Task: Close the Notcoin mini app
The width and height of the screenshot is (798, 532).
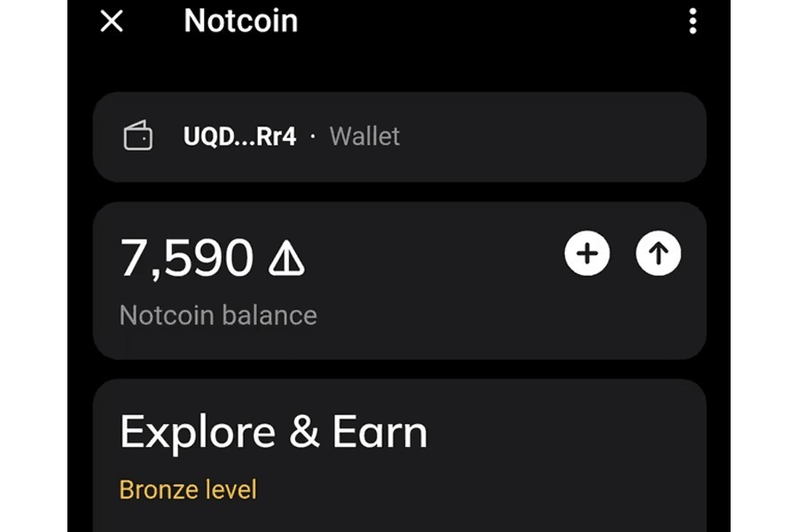Action: (112, 21)
